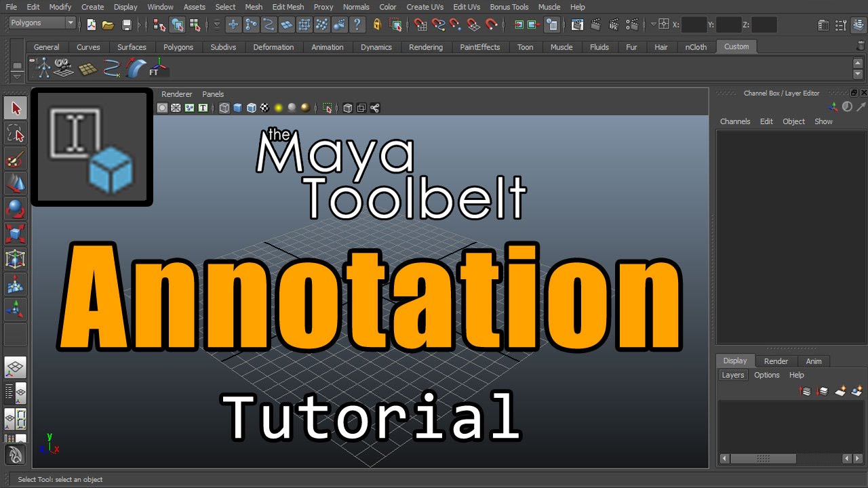The width and height of the screenshot is (868, 488).
Task: Click the Save Scene disk icon
Action: (127, 25)
